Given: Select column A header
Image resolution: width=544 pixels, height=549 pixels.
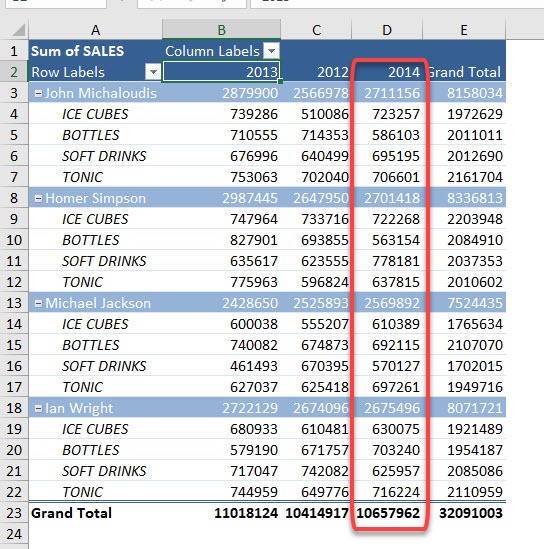Looking at the screenshot, I should (x=95, y=30).
